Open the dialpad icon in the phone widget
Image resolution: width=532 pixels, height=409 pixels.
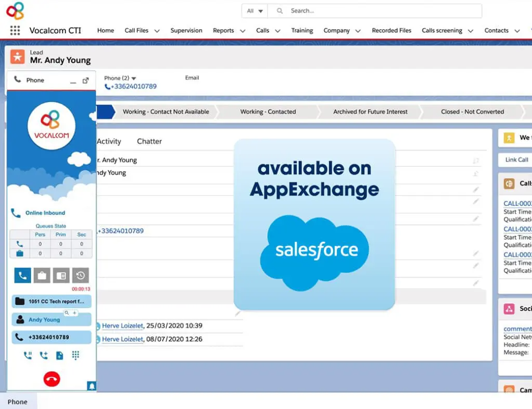(76, 355)
